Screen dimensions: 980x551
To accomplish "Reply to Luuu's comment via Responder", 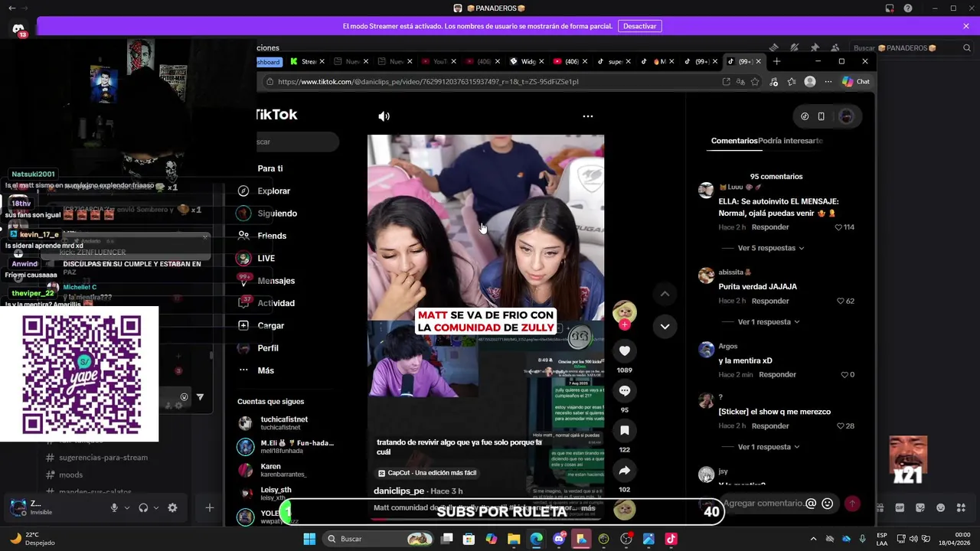I will click(770, 227).
